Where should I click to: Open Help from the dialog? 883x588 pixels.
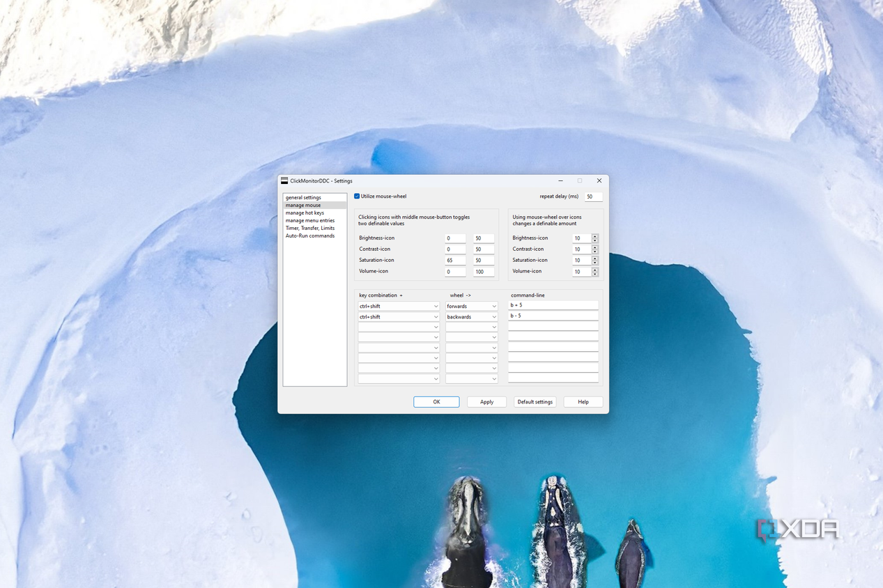coord(583,402)
